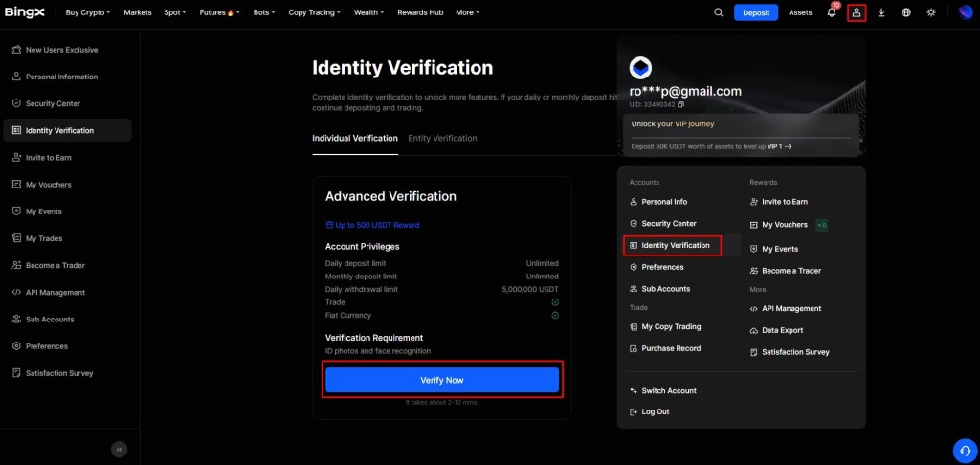Collapse the sidebar with the double-chevron button
This screenshot has width=980, height=465.
pos(119,449)
